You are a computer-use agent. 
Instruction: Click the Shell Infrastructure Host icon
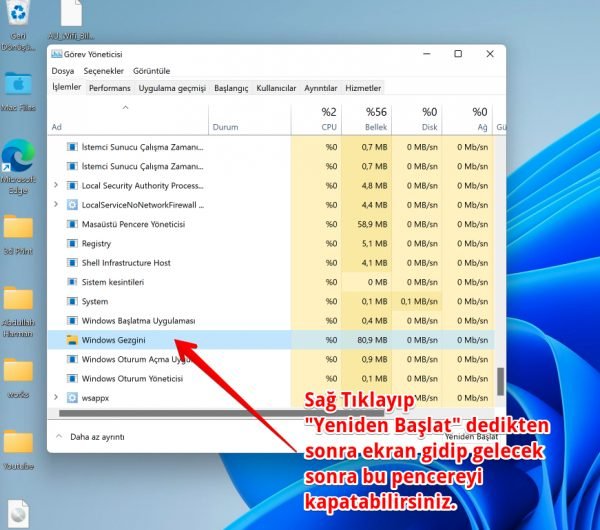(72, 263)
